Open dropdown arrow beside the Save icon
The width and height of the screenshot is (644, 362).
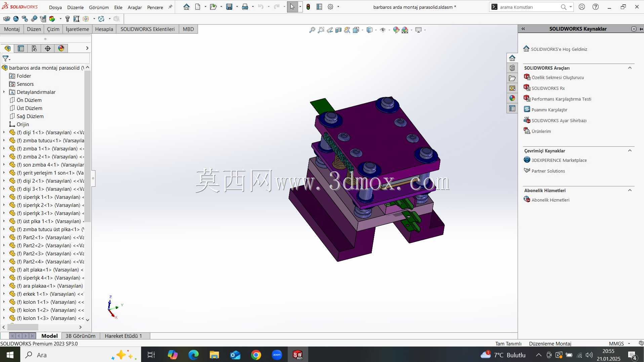[x=237, y=7]
